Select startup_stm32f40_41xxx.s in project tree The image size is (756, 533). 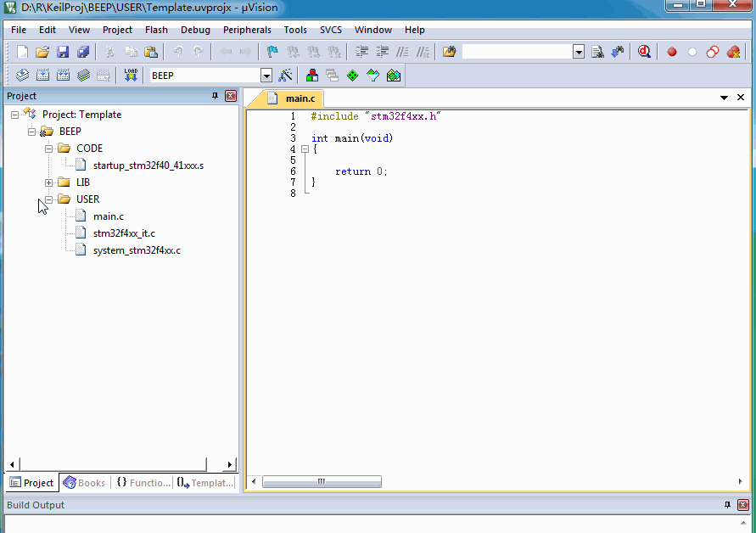[x=148, y=166]
